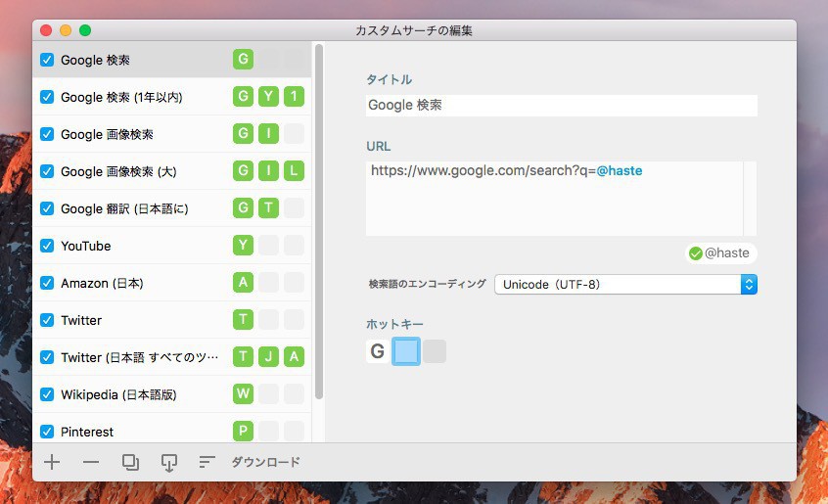Toggle checkbox for Google 検索 (1年以内)
This screenshot has width=828, height=504.
tap(47, 97)
